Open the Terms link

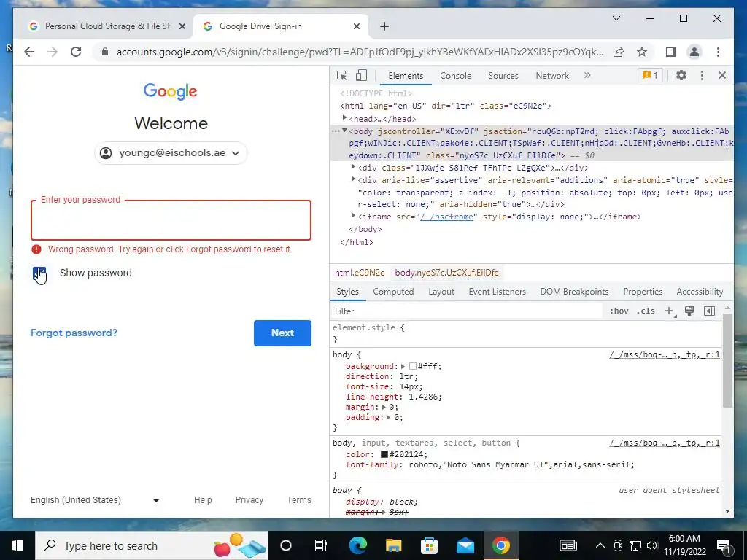pos(299,500)
